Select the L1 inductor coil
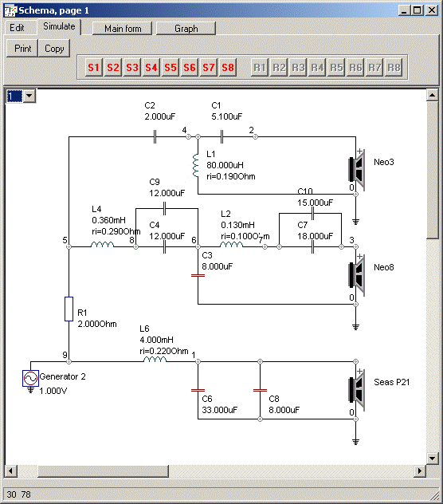This screenshot has height=504, width=443. pos(196,166)
